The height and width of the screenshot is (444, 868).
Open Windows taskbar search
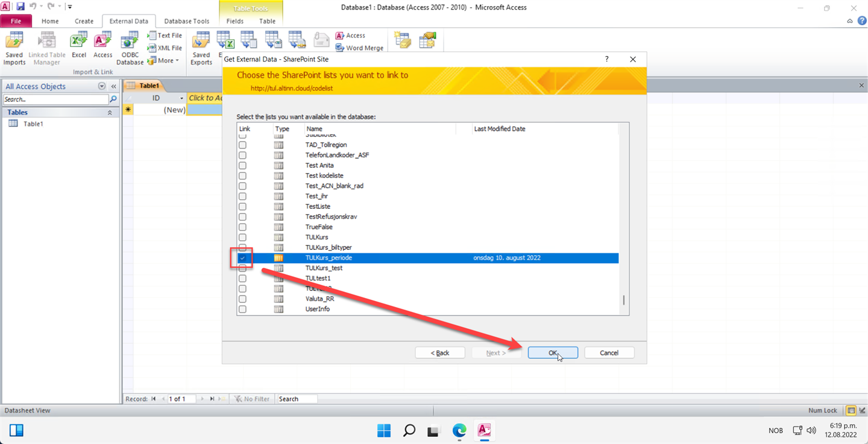409,430
